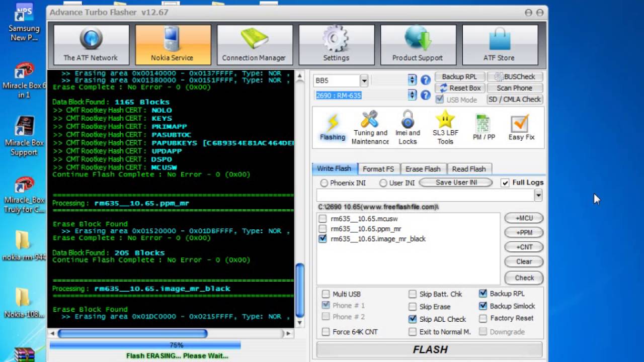The height and width of the screenshot is (362, 644).
Task: Expand the INI file path dropdown
Action: (538, 195)
